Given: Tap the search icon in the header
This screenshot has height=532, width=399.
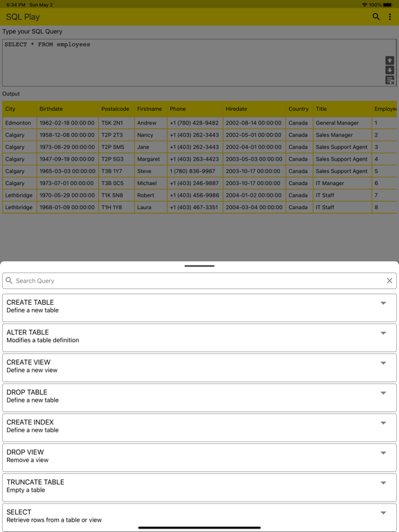Looking at the screenshot, I should (x=376, y=17).
